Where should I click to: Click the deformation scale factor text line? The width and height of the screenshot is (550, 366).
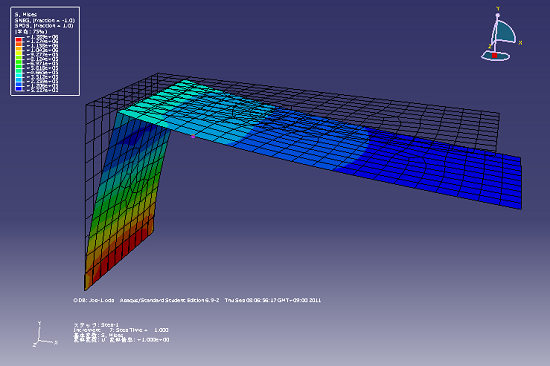(121, 340)
